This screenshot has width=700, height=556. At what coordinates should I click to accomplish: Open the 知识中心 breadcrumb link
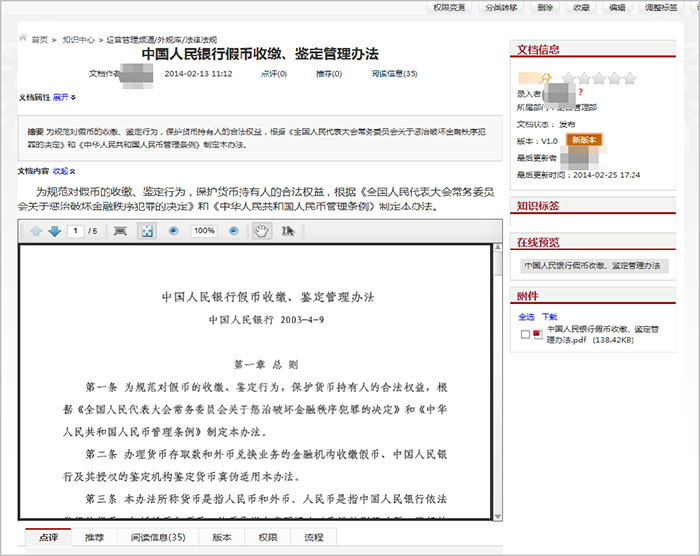coord(78,40)
